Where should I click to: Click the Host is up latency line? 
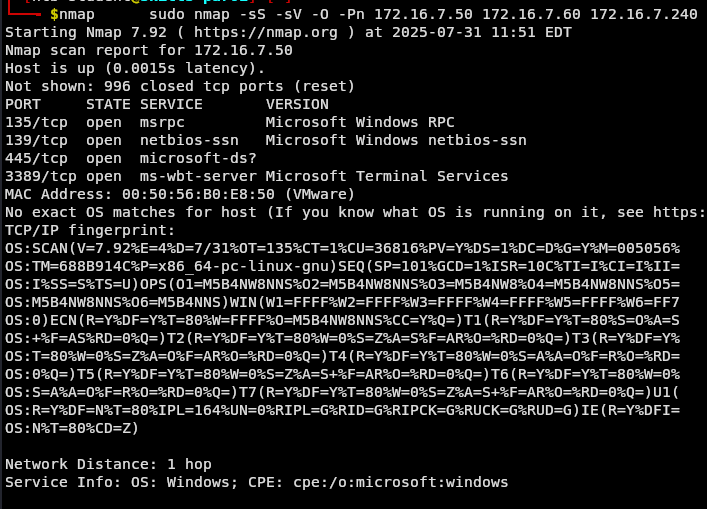pyautogui.click(x=135, y=69)
